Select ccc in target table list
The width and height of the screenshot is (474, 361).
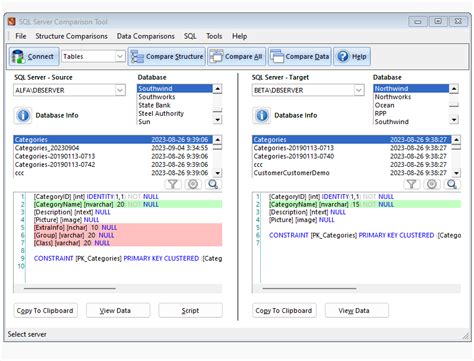[352, 164]
